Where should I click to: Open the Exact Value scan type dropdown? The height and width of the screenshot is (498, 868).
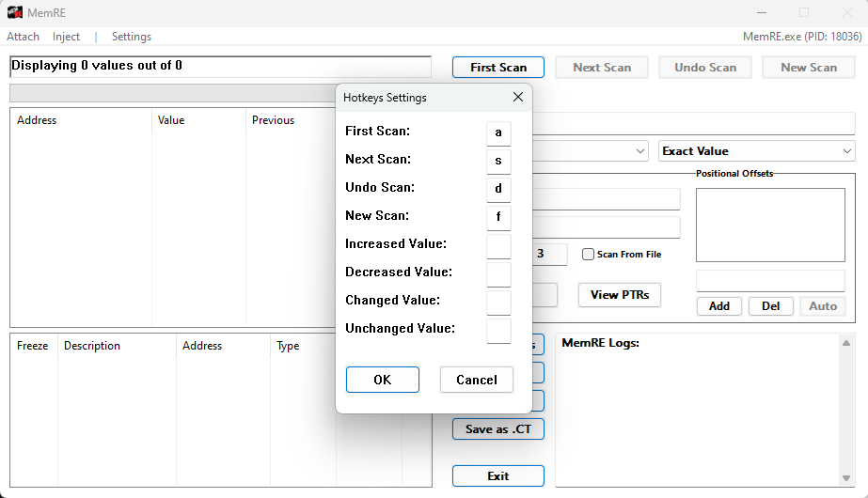[756, 151]
